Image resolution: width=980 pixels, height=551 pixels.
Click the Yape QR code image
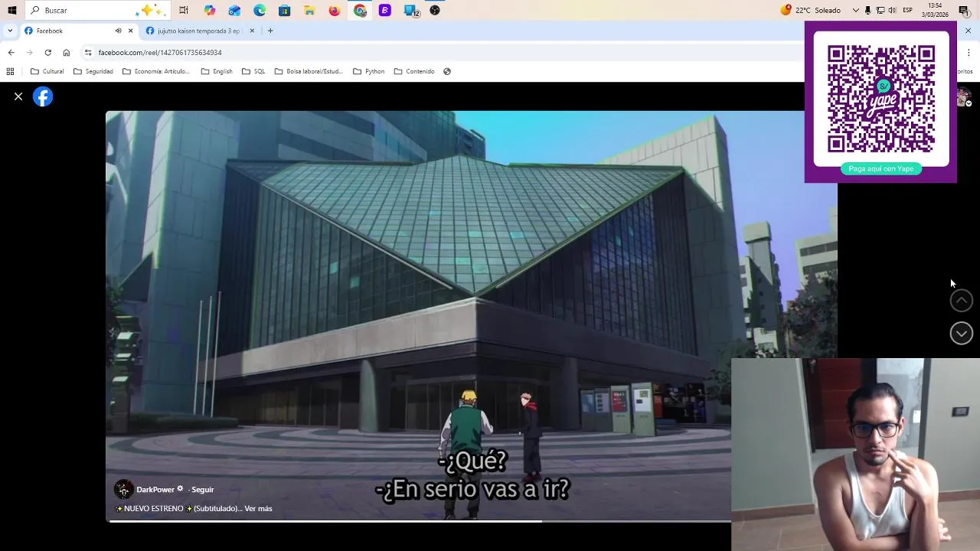(x=881, y=99)
